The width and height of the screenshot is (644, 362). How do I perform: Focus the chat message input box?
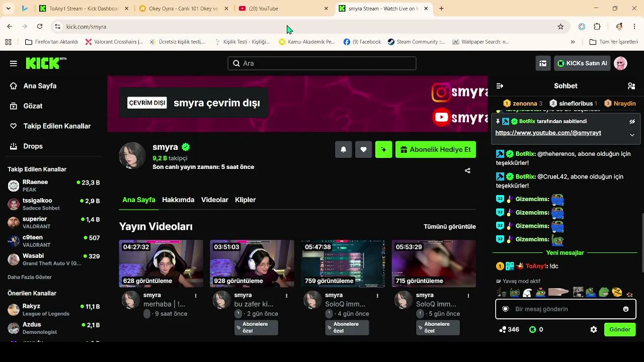point(566,309)
